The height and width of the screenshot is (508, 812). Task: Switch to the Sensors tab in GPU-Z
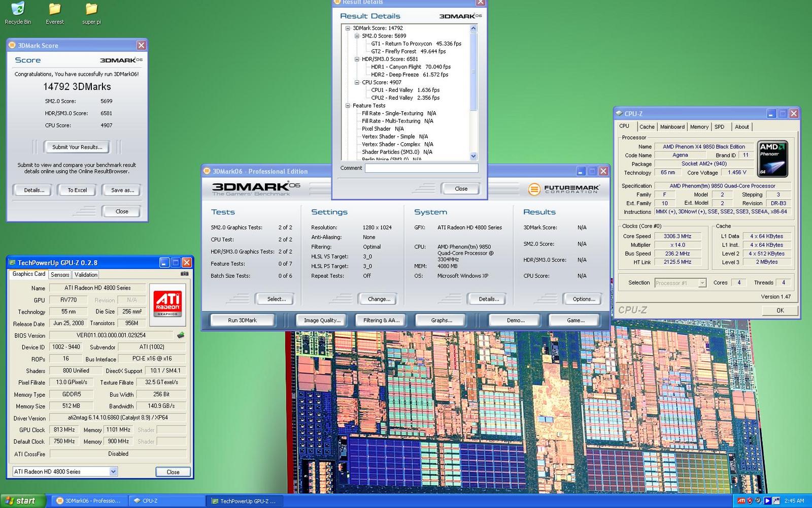click(60, 275)
